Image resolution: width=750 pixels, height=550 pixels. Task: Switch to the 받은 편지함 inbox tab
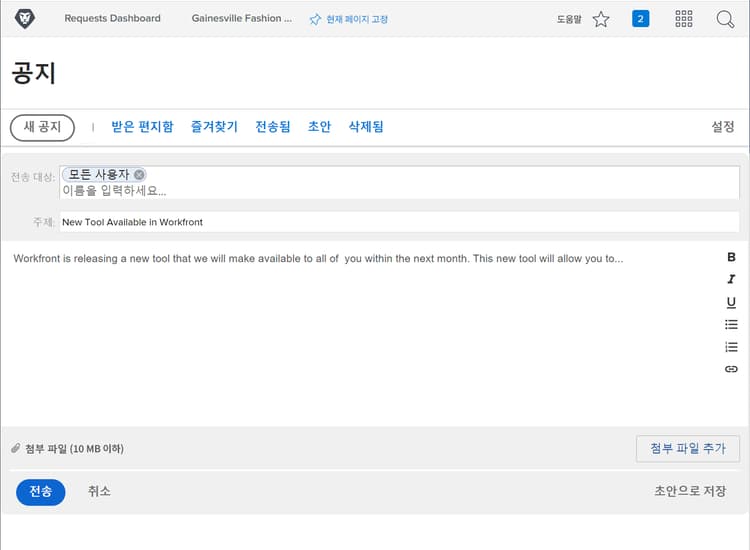[143, 127]
